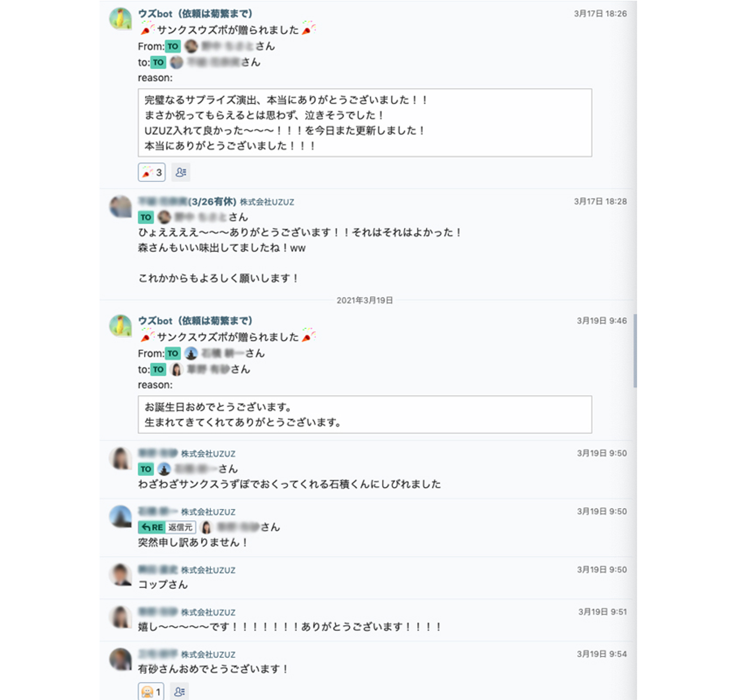Click the vertical scrollbar thumb on right edge
Viewport: 737px width, 700px height.
[x=635, y=351]
